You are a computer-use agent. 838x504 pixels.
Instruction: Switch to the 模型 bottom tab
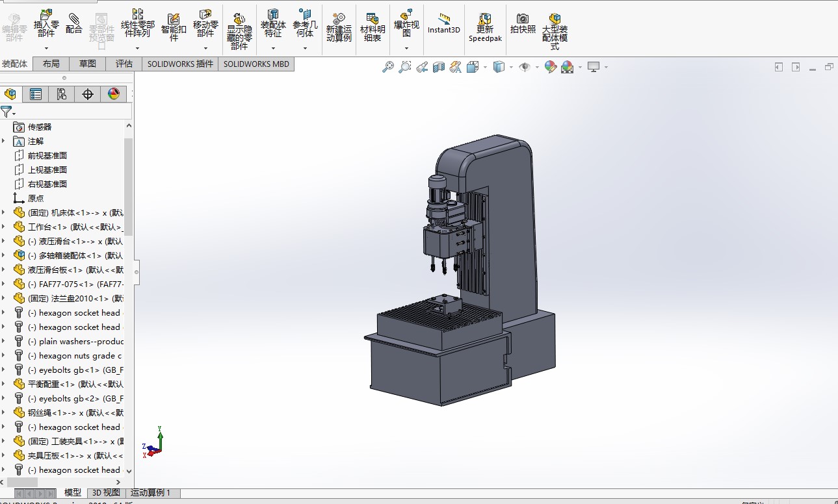pos(73,493)
